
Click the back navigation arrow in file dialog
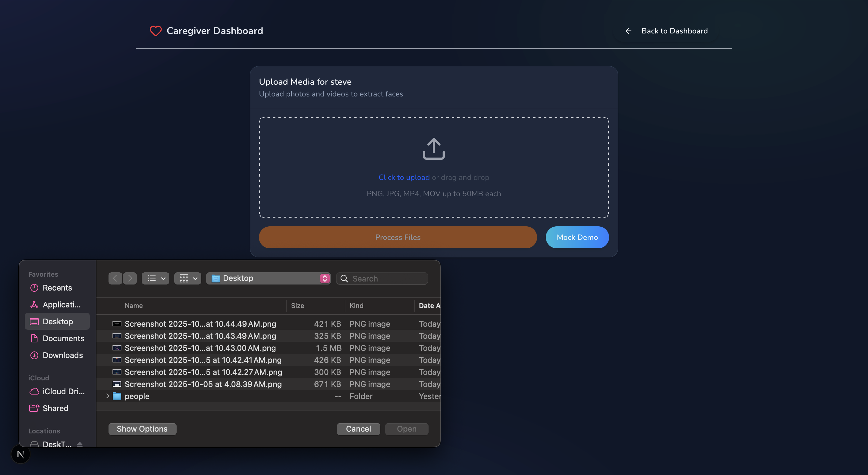tap(115, 278)
